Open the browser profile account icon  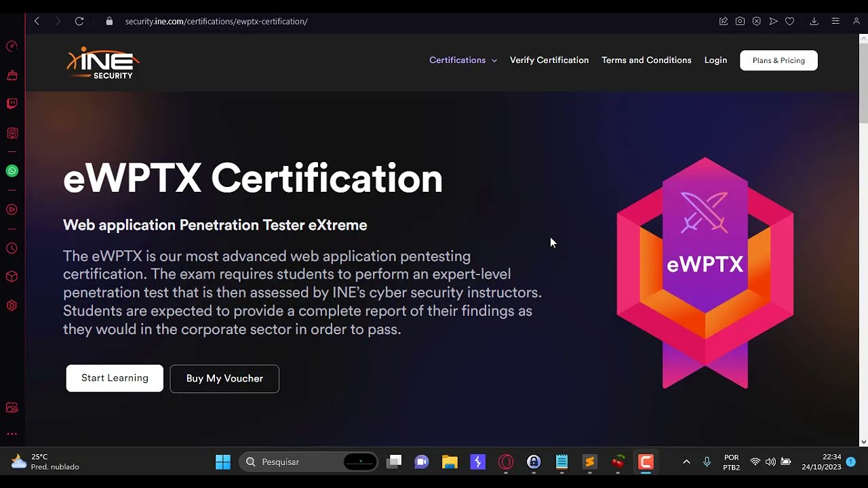(x=856, y=21)
